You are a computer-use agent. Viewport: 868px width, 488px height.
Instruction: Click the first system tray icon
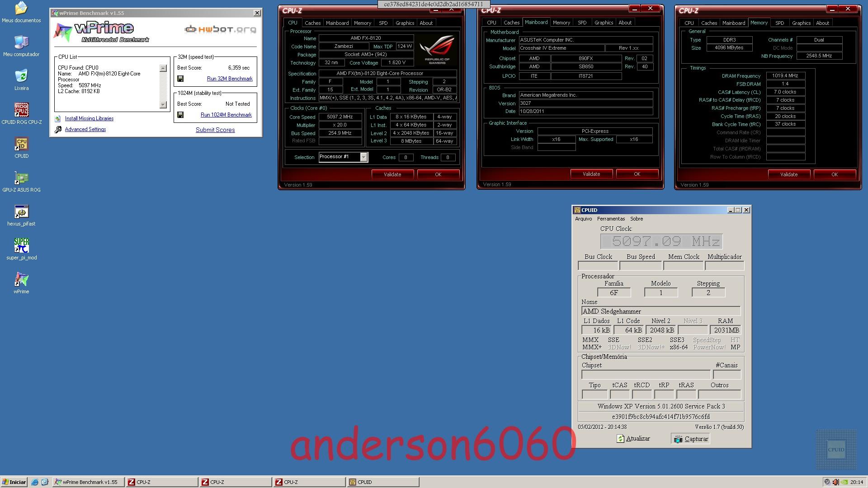pyautogui.click(x=827, y=482)
